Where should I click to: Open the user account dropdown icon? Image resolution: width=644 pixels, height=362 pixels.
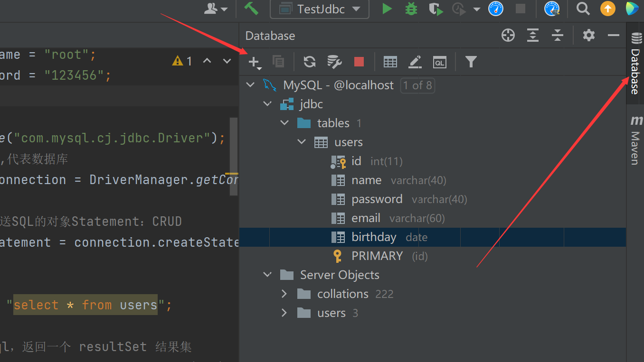(x=216, y=9)
